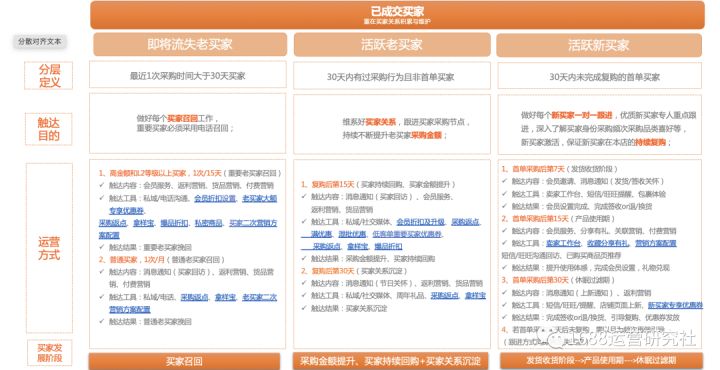Click the line 触达结果:采购金额提升、买家持续回购
Viewport: 720px width, 370px height.
pyautogui.click(x=373, y=259)
